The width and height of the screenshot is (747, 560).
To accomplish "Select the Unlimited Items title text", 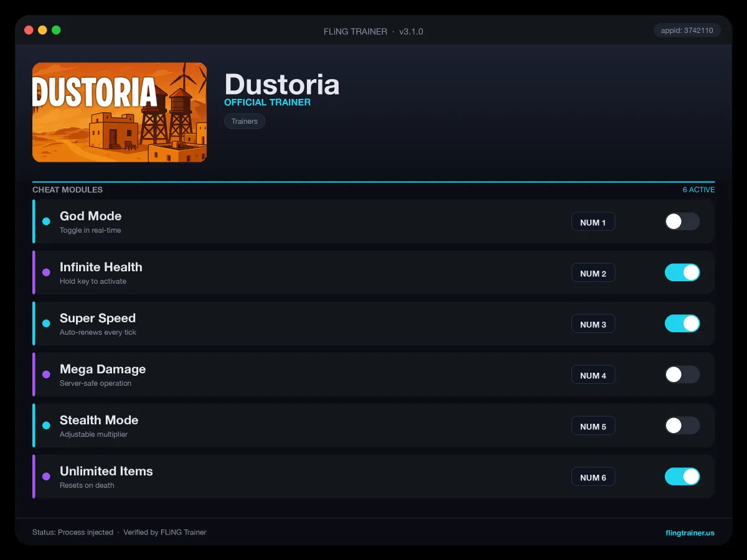I will (x=106, y=471).
